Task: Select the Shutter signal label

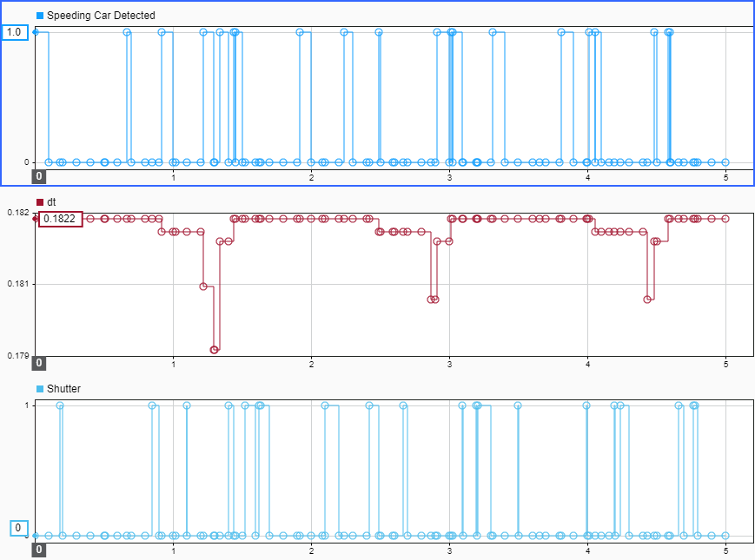Action: click(x=63, y=389)
